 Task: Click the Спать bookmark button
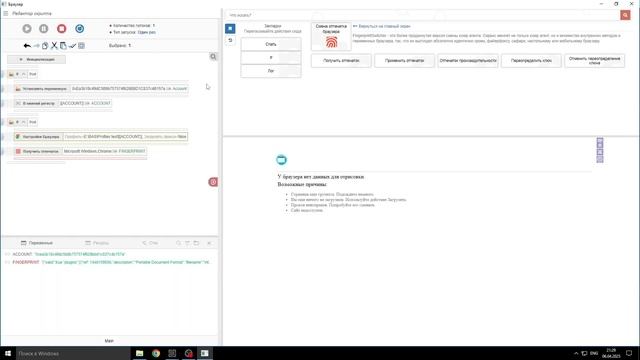point(271,44)
